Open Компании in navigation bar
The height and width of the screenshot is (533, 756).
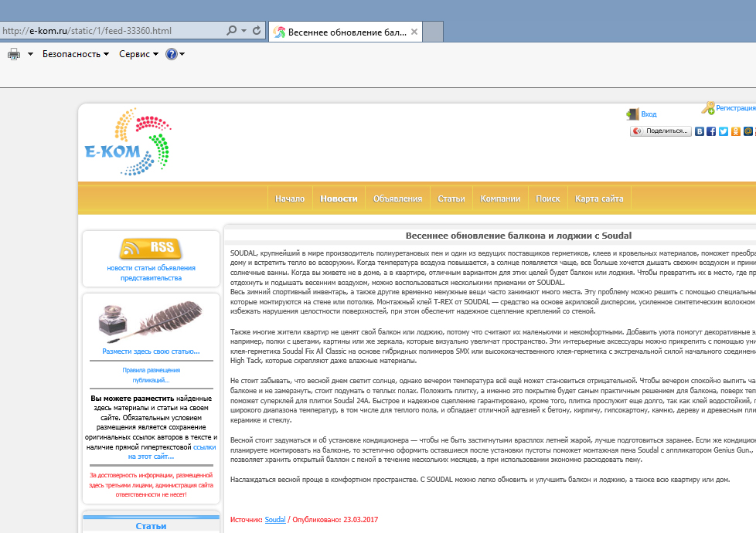tap(500, 199)
